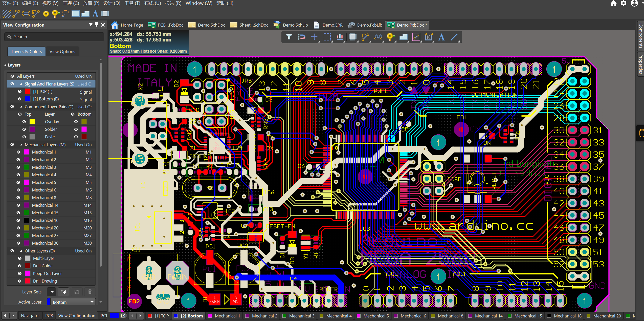
Task: Toggle Keep-Out Layer visibility
Action: tap(20, 273)
